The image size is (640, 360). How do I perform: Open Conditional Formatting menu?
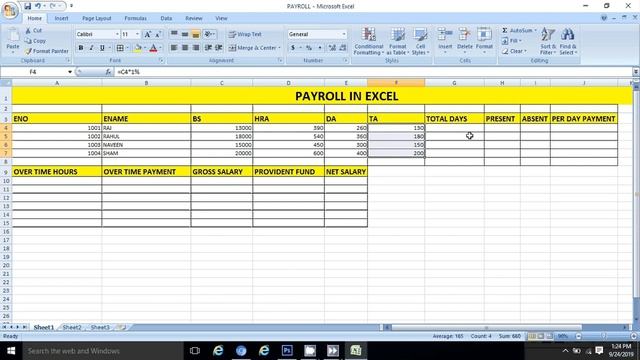pyautogui.click(x=369, y=41)
